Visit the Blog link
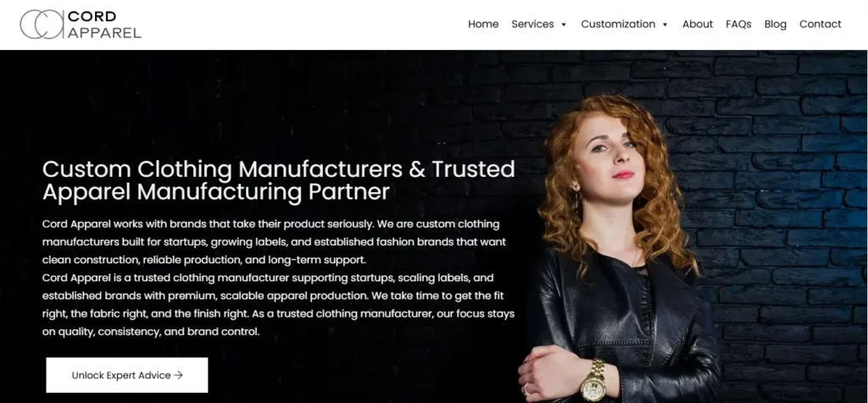 tap(775, 25)
